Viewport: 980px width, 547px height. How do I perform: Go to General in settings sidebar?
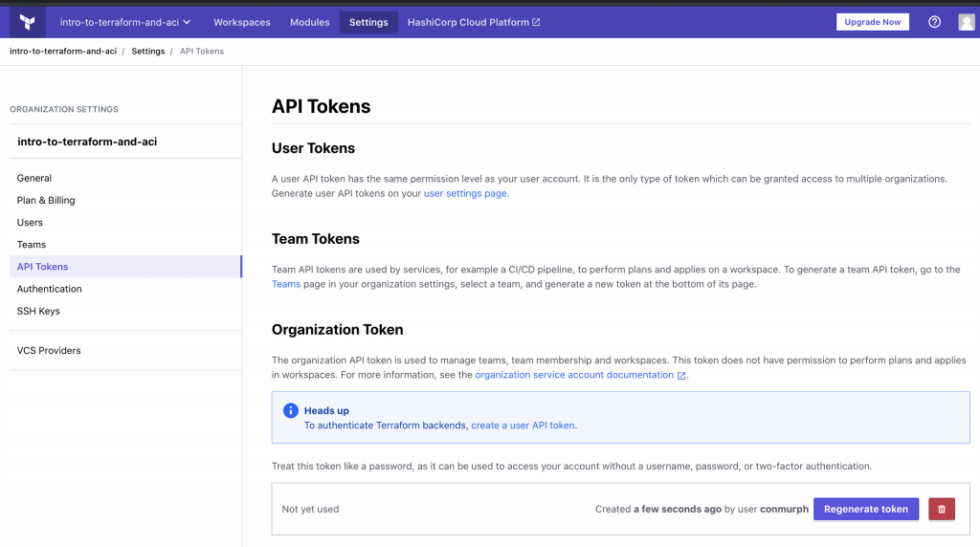[x=34, y=178]
